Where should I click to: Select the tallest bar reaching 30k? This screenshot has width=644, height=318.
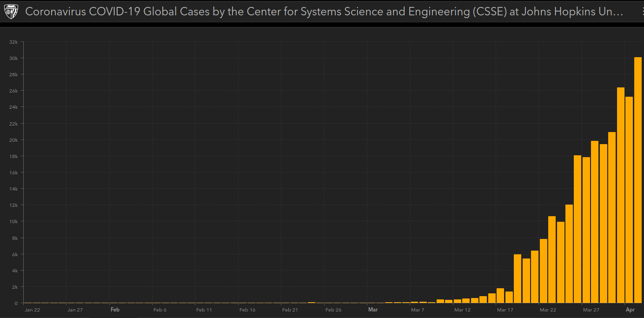click(638, 180)
